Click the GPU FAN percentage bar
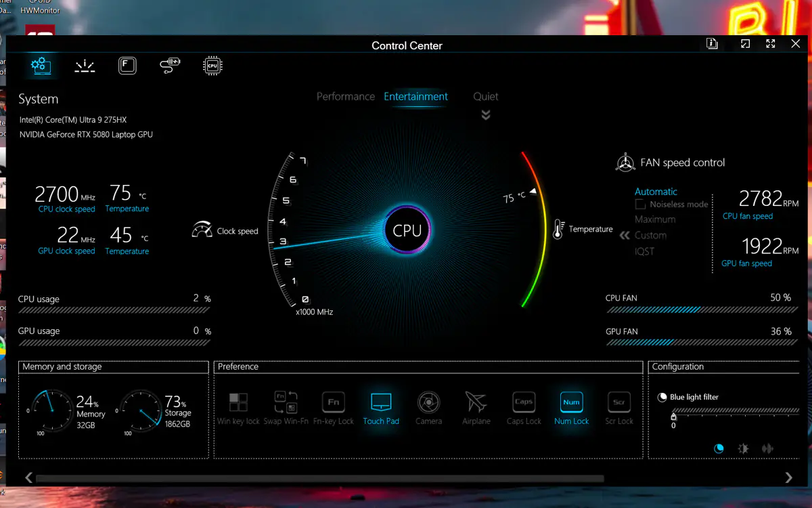 (702, 343)
